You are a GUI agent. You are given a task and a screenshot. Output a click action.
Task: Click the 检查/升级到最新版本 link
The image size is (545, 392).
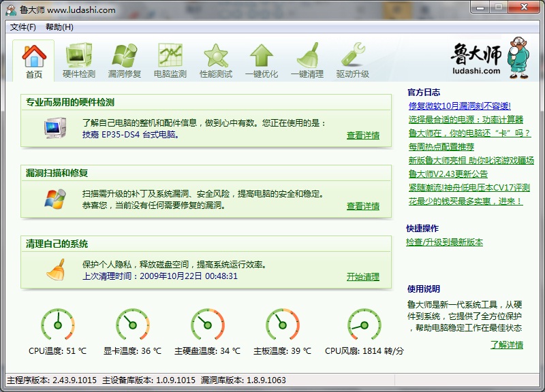(444, 242)
